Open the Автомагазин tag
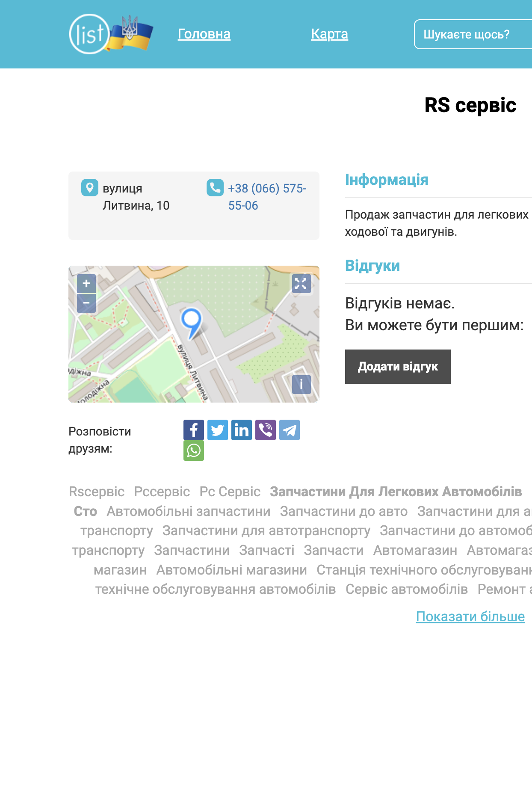The height and width of the screenshot is (803, 532). point(415,550)
